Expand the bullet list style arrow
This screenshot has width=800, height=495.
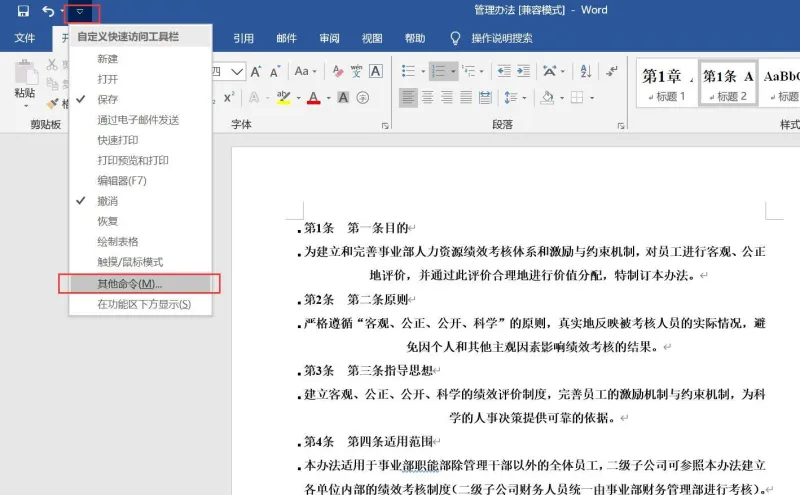point(423,71)
